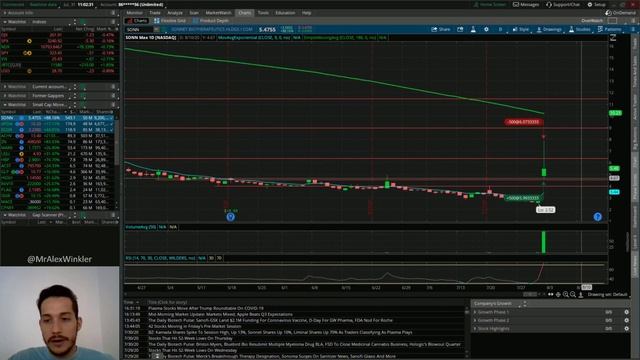Expand the Account Info panel
Viewport: 640px width, 360px height.
tap(5, 13)
